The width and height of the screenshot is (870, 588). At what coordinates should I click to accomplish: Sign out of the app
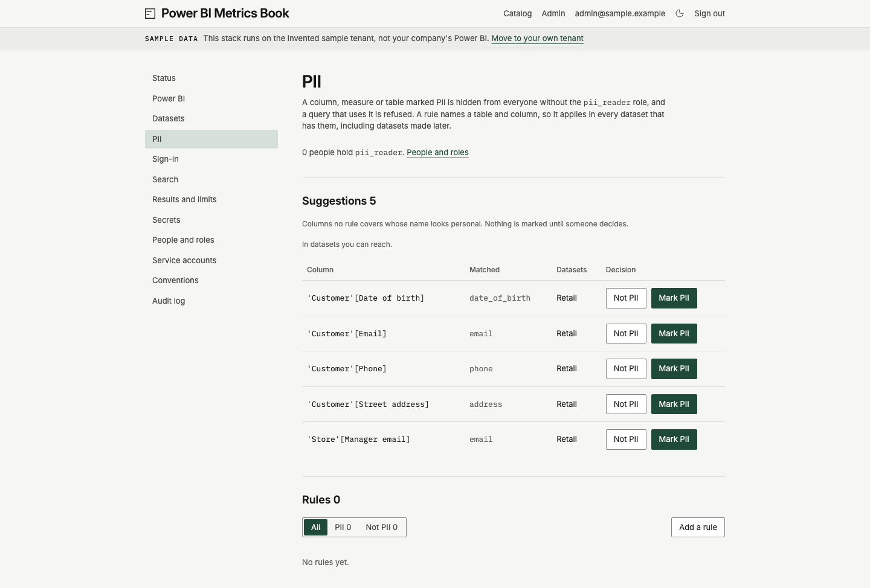pos(709,13)
